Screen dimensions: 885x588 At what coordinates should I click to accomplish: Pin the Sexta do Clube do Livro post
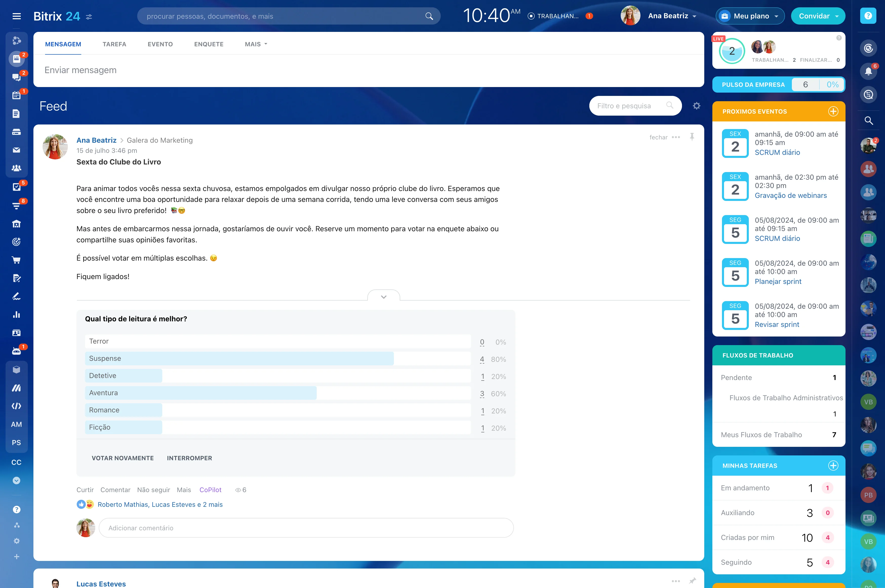pos(692,137)
